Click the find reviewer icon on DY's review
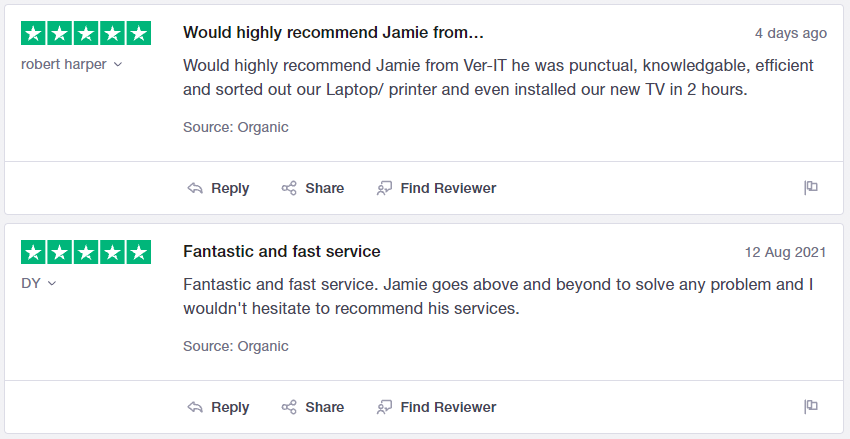 click(384, 407)
